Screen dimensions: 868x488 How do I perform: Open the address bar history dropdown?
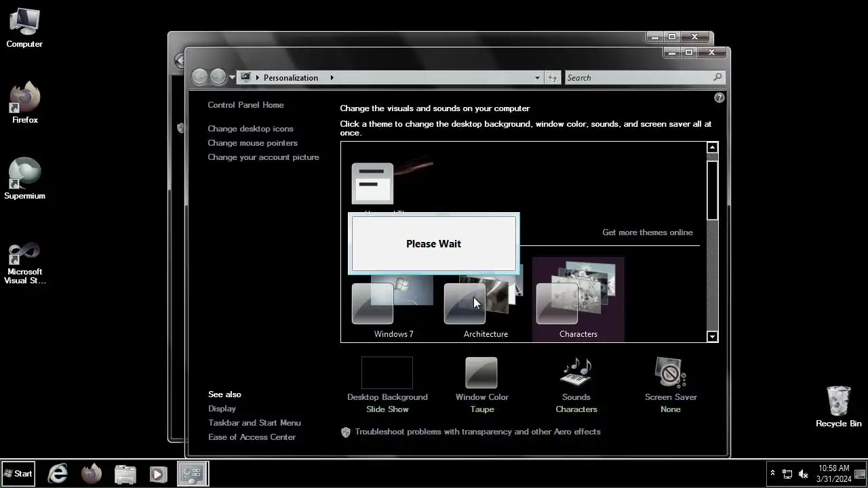click(537, 77)
